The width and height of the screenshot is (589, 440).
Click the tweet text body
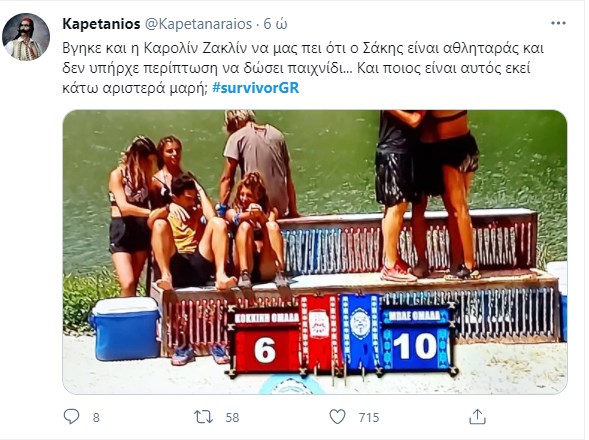303,68
